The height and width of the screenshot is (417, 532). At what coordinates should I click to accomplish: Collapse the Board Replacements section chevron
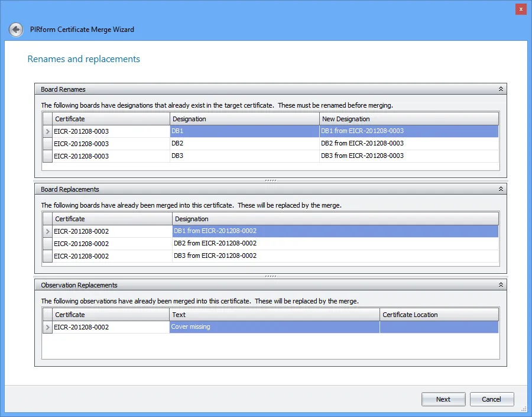pos(500,189)
